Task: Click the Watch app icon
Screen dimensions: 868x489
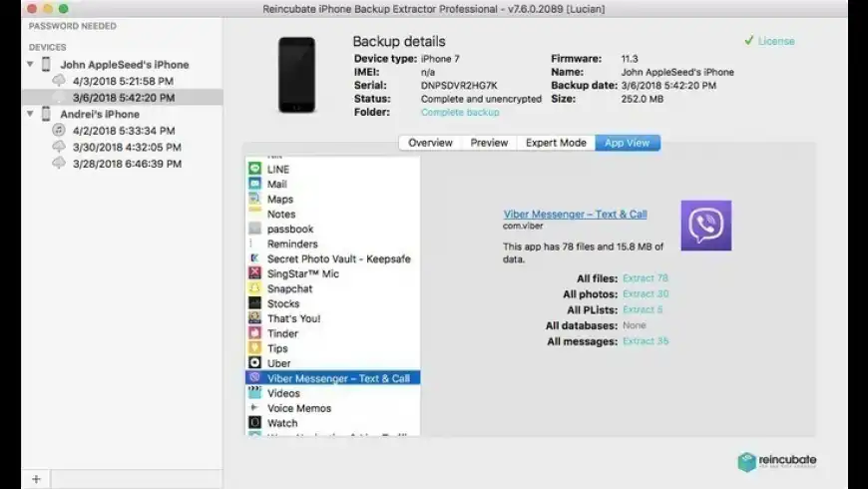Action: tap(254, 422)
